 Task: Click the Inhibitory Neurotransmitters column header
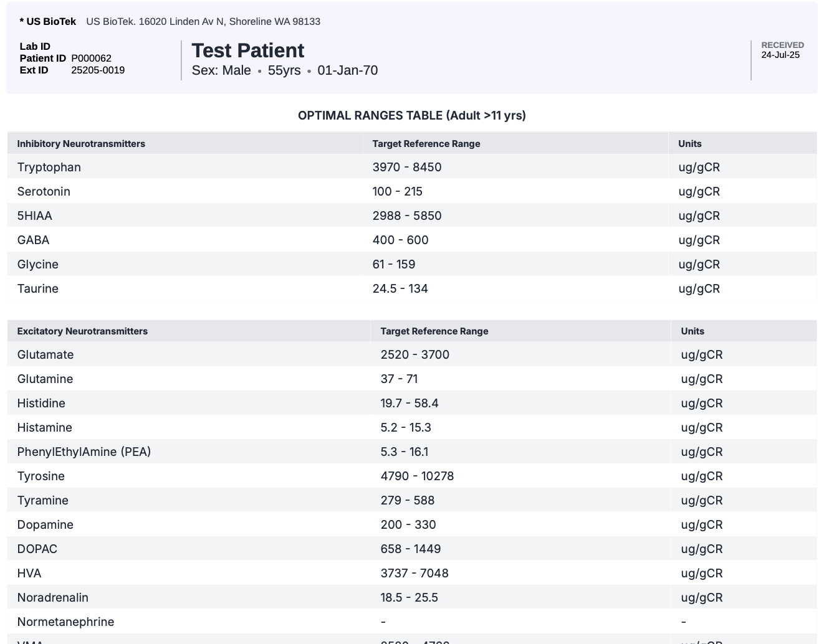point(81,144)
